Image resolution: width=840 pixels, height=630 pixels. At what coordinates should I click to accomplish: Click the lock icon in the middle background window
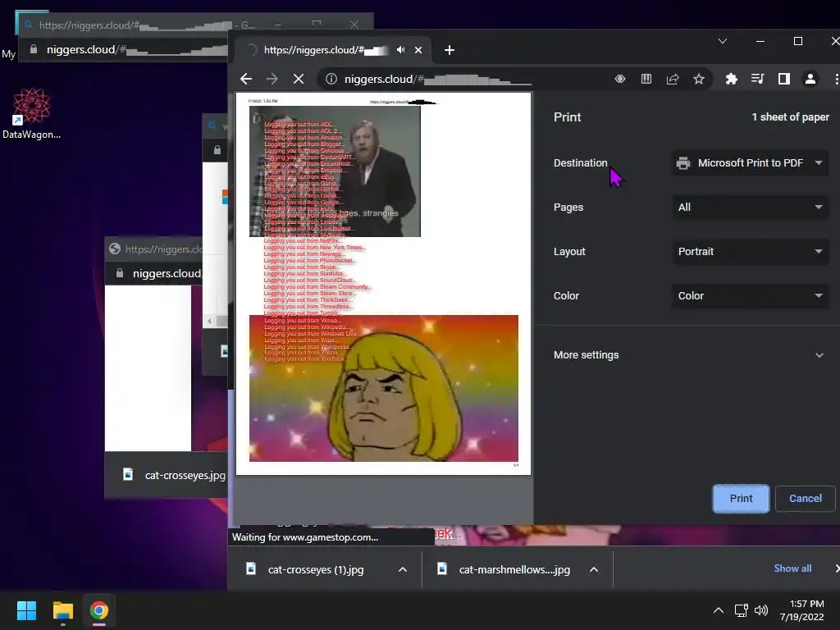[217, 149]
